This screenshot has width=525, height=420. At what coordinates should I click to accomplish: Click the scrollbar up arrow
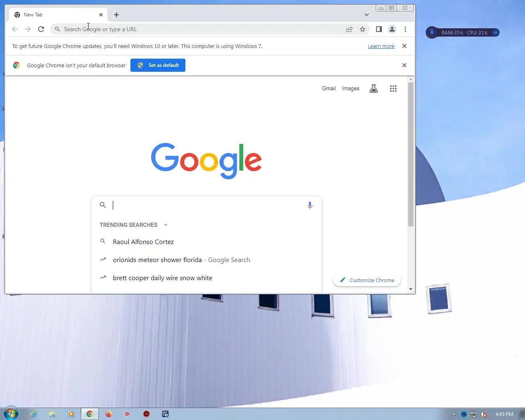click(411, 79)
